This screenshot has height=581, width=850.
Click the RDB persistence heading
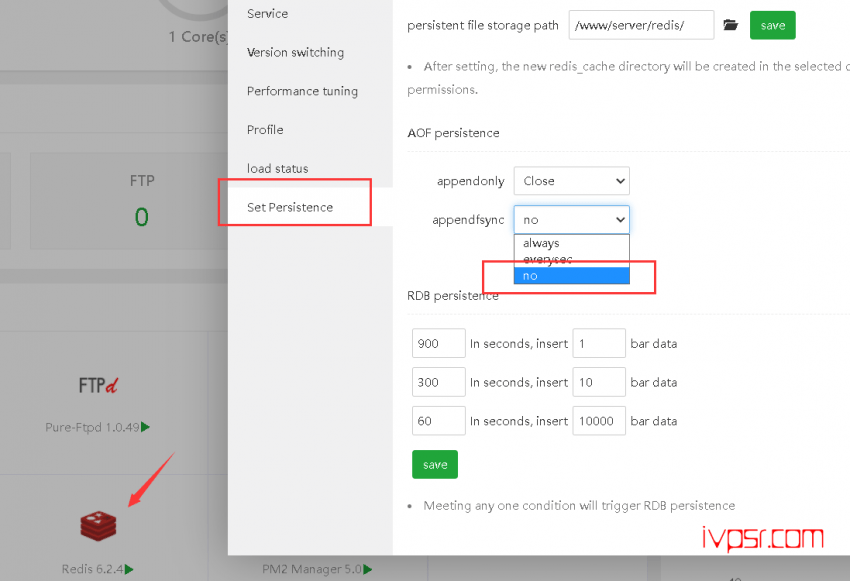453,295
